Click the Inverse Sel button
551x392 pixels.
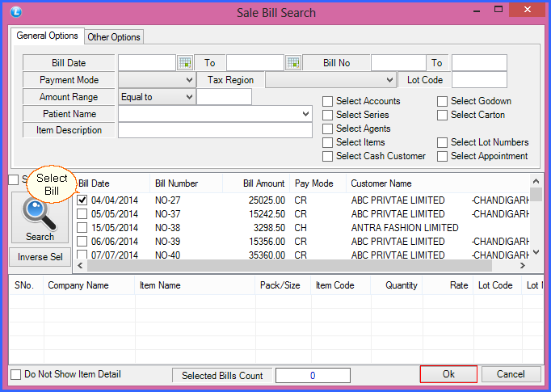coord(40,257)
